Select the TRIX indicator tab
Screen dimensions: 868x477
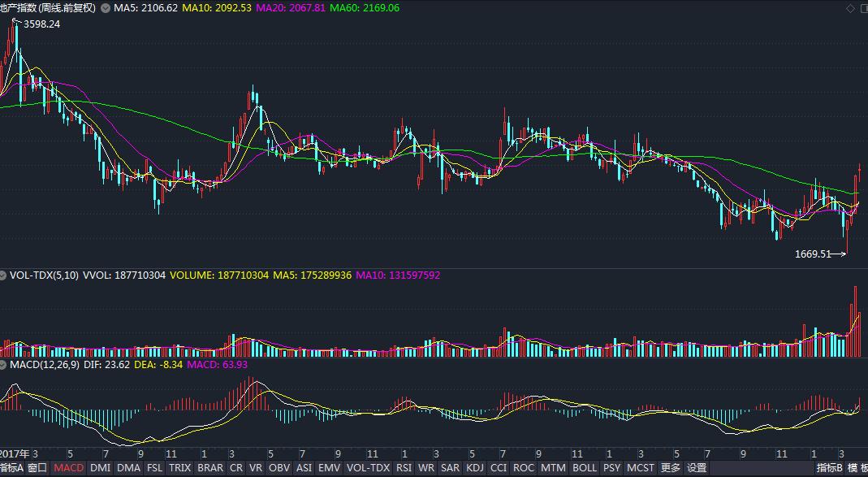180,468
